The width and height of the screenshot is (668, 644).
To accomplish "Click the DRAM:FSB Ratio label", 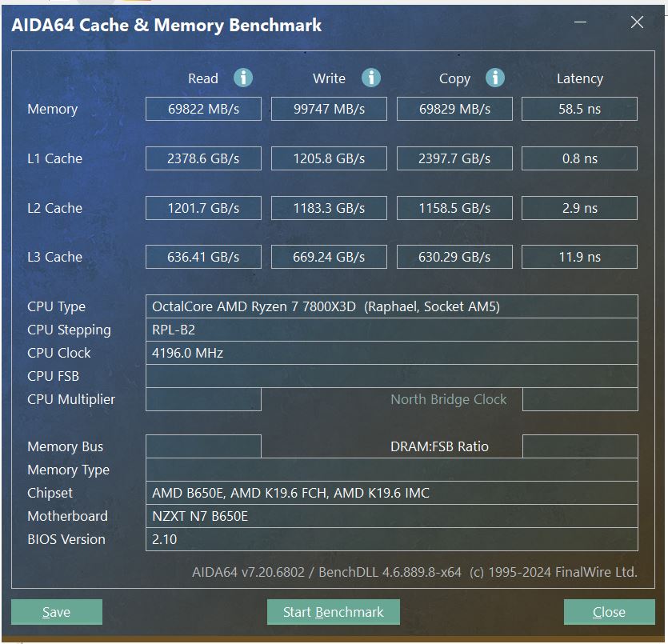I will (439, 446).
